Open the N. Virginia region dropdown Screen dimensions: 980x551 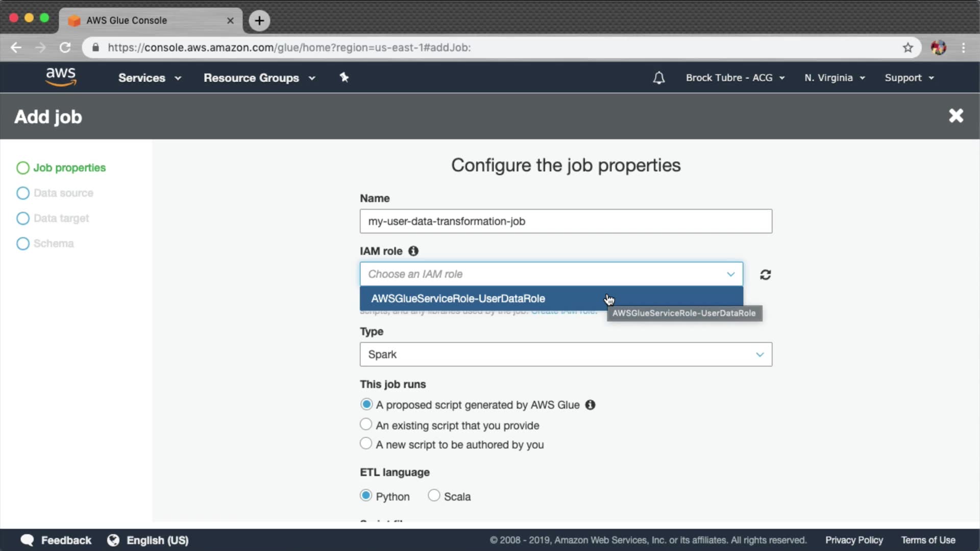(x=835, y=78)
